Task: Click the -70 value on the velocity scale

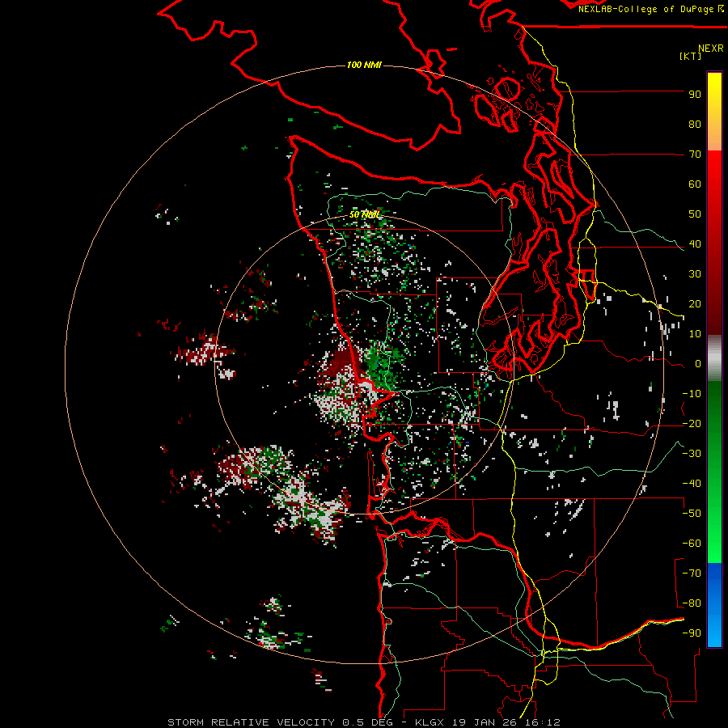Action: click(x=692, y=574)
